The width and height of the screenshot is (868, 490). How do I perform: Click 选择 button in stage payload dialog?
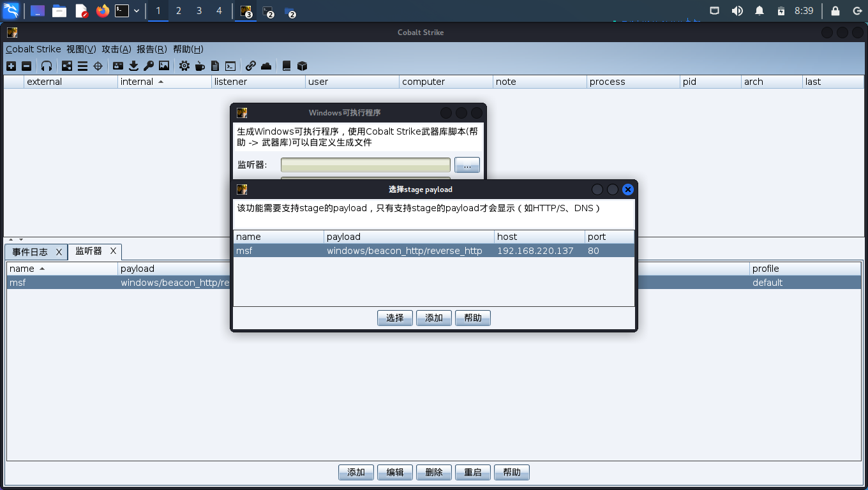(395, 318)
